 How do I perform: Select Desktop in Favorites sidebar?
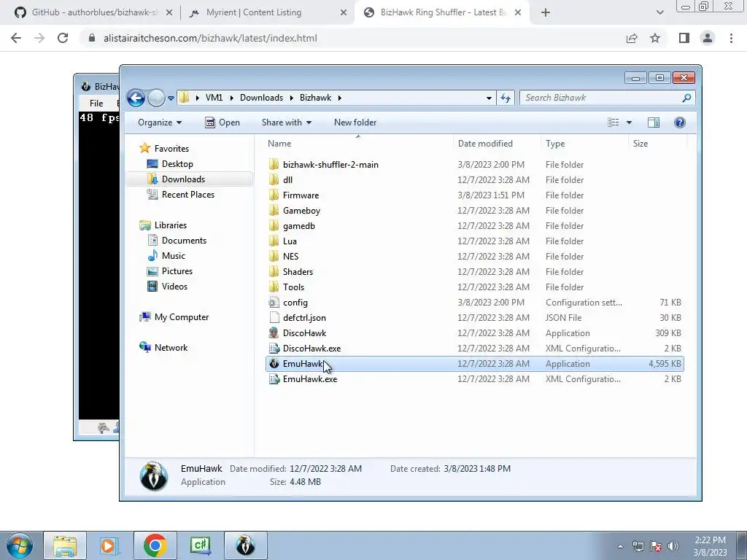177,164
